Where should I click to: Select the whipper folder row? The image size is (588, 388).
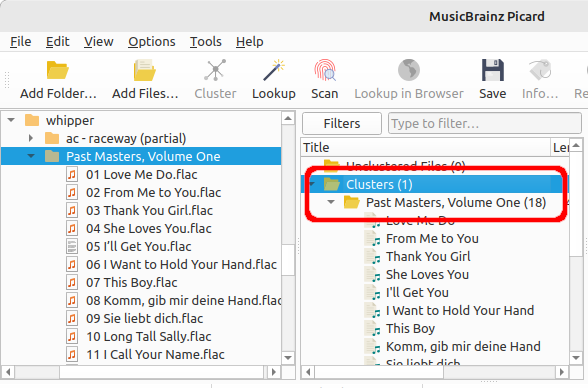[x=141, y=120]
